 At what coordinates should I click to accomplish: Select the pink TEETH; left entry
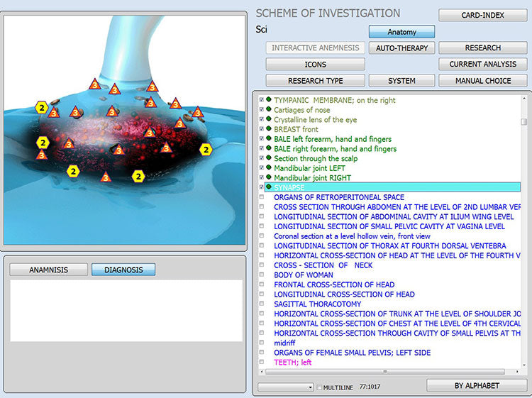[x=292, y=363]
